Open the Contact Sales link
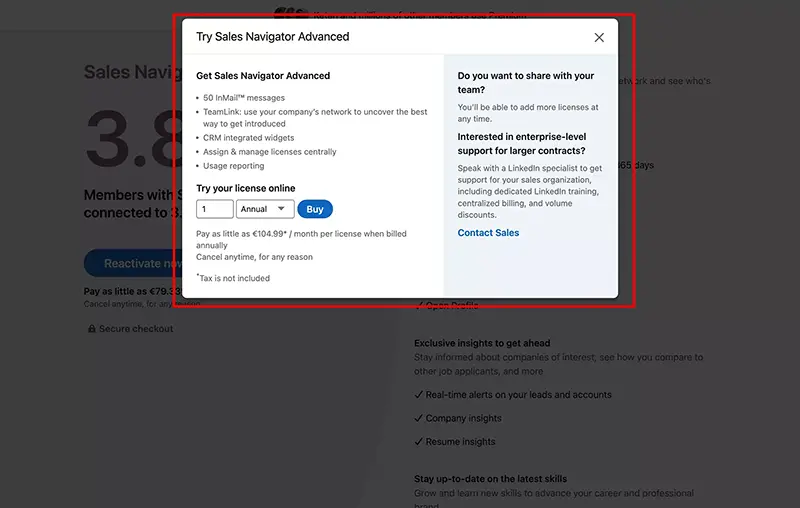Viewport: 800px width, 508px height. pyautogui.click(x=488, y=233)
